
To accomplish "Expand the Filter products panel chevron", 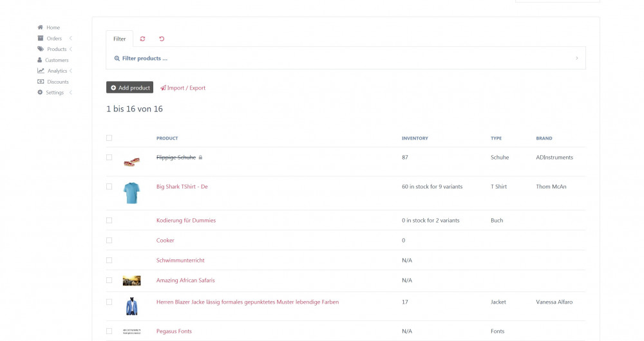I will [x=576, y=59].
